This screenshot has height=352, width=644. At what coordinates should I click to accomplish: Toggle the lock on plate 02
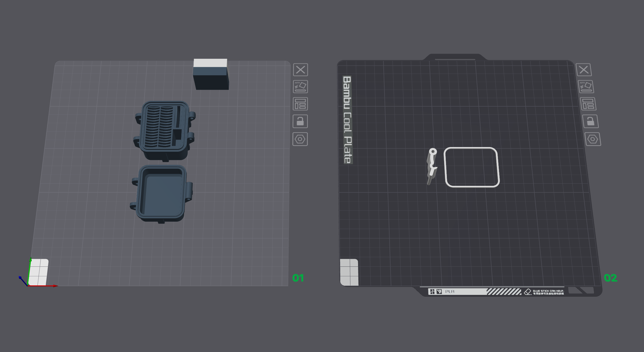590,121
